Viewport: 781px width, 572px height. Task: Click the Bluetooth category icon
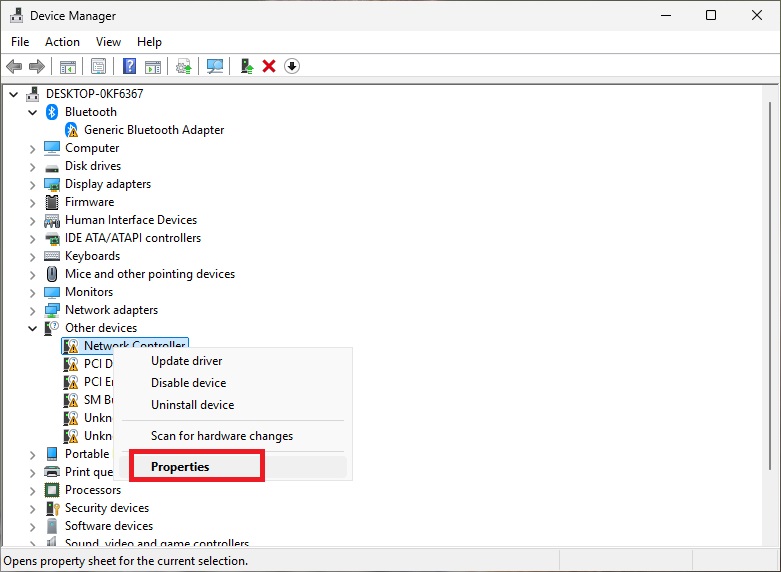(52, 112)
